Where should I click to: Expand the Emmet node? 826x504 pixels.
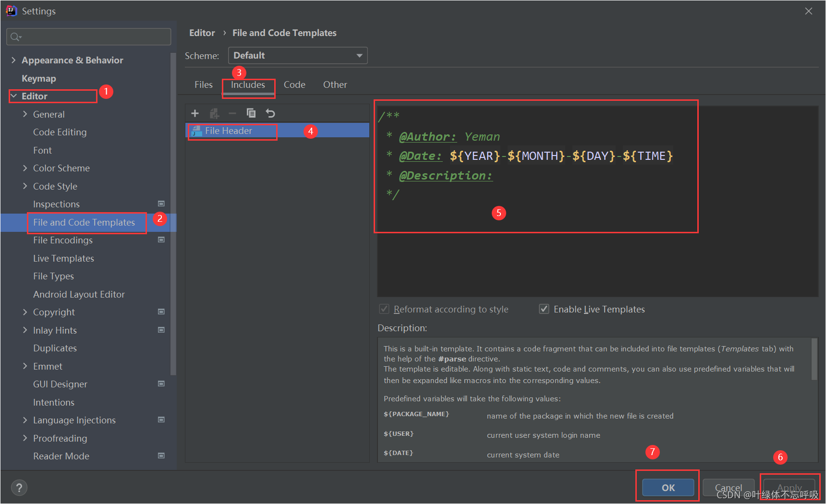point(25,366)
